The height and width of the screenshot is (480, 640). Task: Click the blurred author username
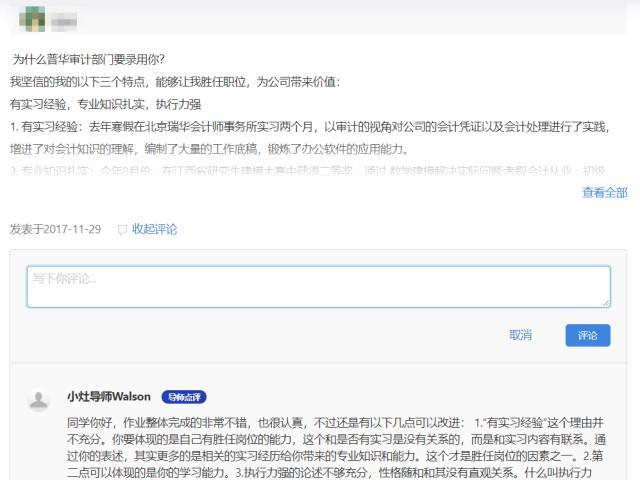click(64, 20)
